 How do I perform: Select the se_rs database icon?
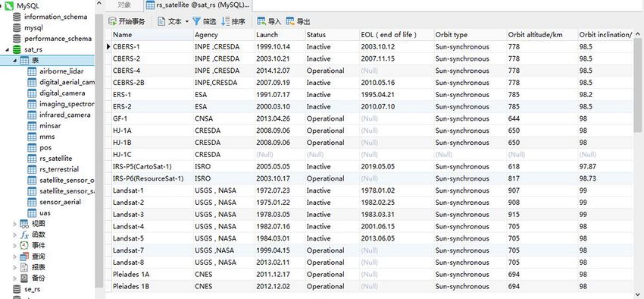pyautogui.click(x=17, y=289)
